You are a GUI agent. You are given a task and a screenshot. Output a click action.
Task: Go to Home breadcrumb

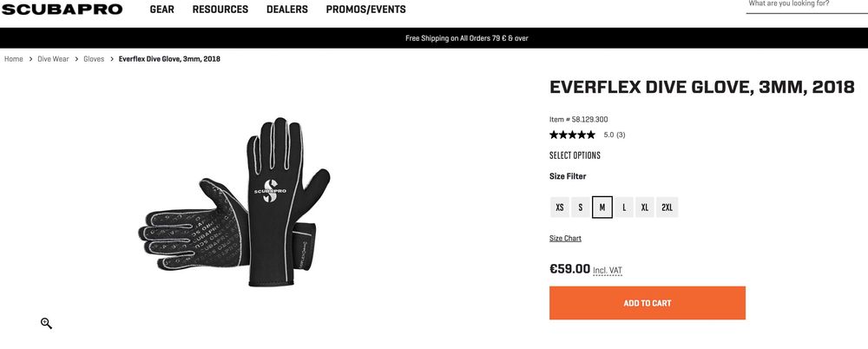pos(14,59)
